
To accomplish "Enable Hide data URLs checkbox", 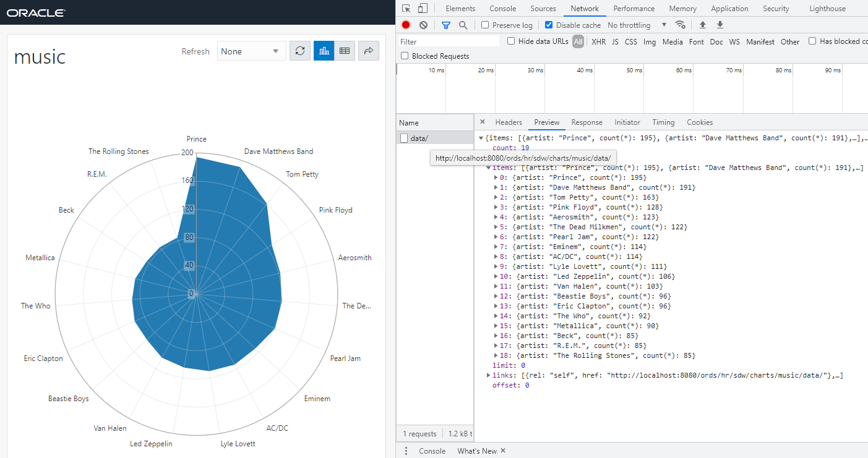I will pyautogui.click(x=511, y=41).
